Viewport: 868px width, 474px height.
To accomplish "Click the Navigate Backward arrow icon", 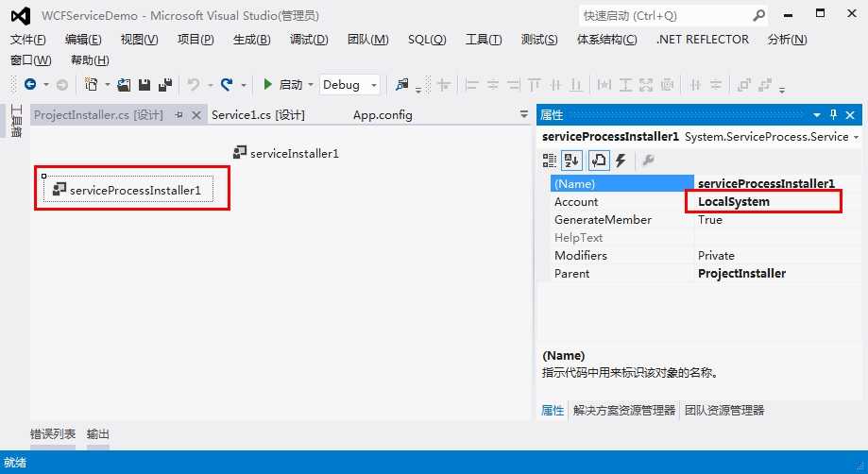I will point(30,85).
